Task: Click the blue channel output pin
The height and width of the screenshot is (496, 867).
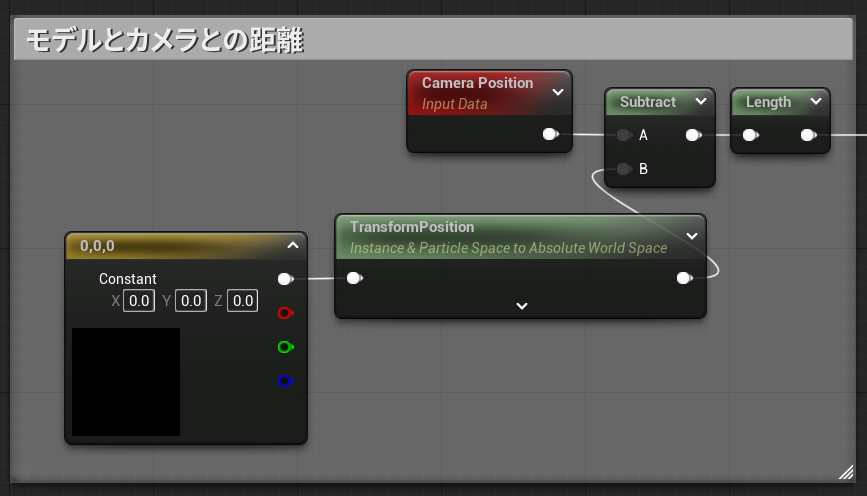Action: (x=285, y=381)
